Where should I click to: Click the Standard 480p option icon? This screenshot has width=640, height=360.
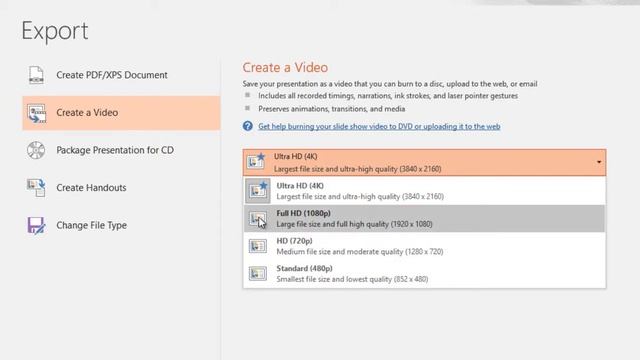tap(258, 274)
